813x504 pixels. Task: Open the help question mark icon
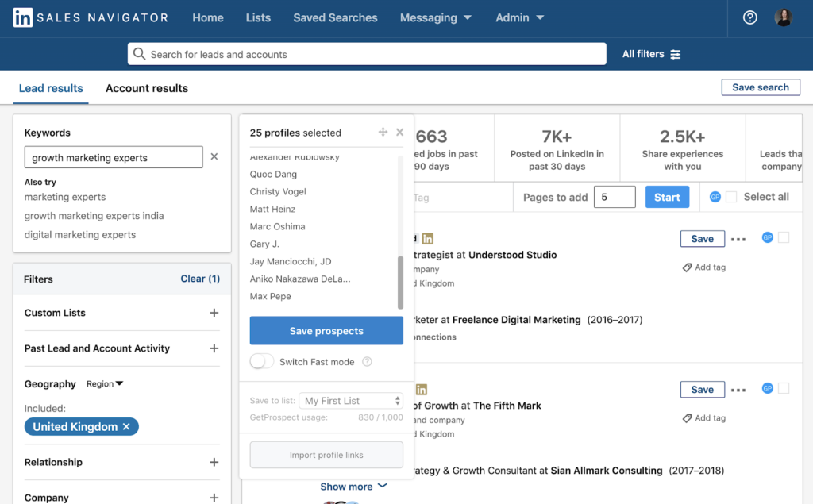pos(749,17)
